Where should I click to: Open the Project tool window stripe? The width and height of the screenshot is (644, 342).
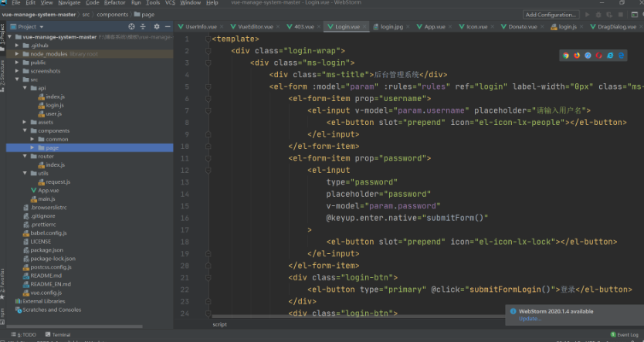(2, 37)
